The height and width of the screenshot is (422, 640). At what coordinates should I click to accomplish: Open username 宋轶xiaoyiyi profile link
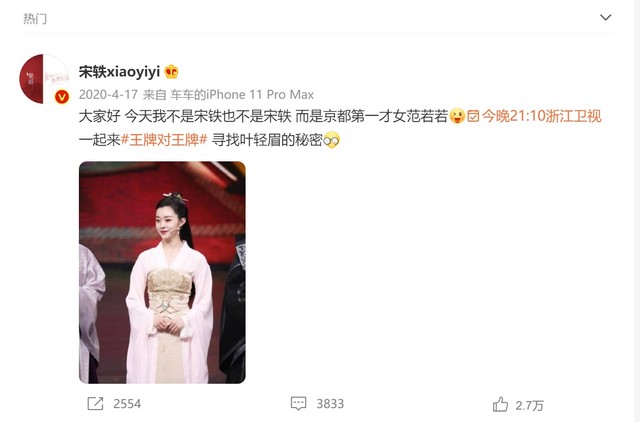click(x=119, y=72)
